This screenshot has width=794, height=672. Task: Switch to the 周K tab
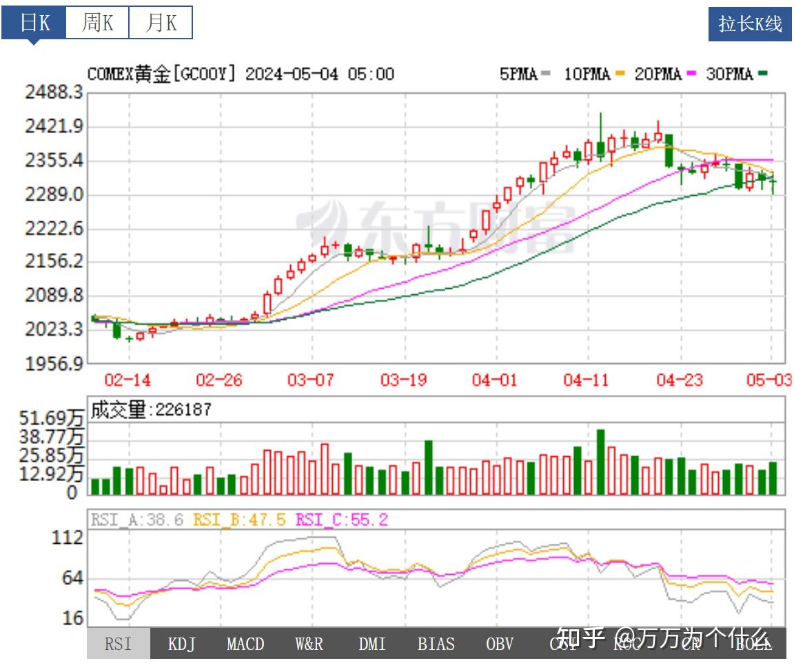tap(96, 23)
